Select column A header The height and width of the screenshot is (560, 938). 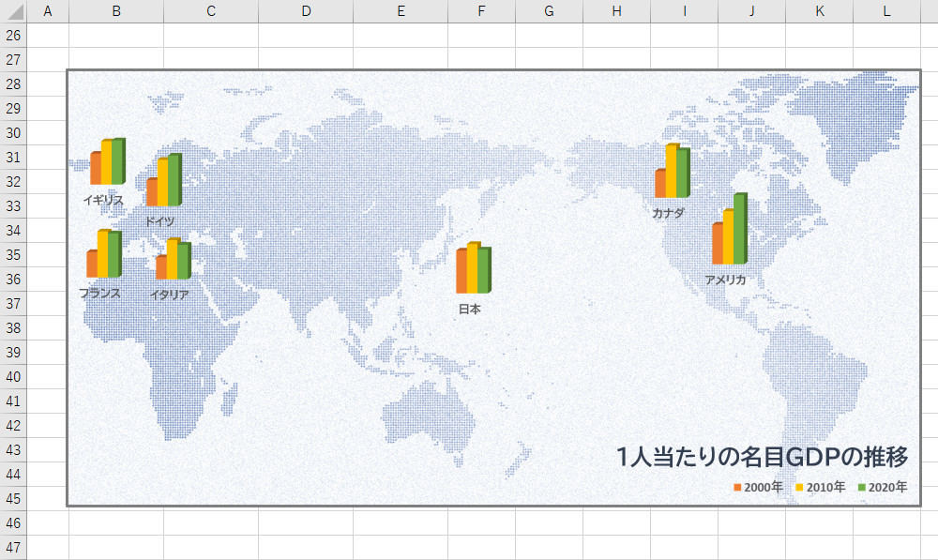coord(48,11)
